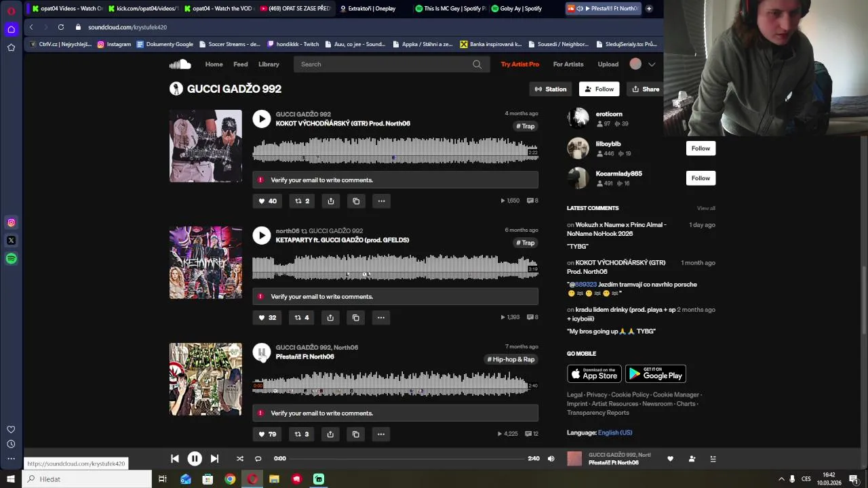Open the Hip-hop & Rap tag

click(x=511, y=359)
